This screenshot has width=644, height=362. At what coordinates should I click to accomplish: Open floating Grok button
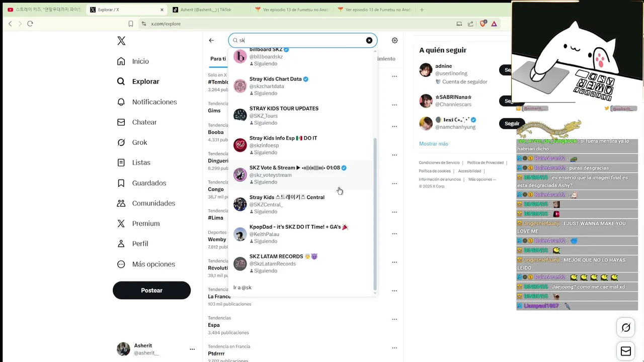point(626,328)
